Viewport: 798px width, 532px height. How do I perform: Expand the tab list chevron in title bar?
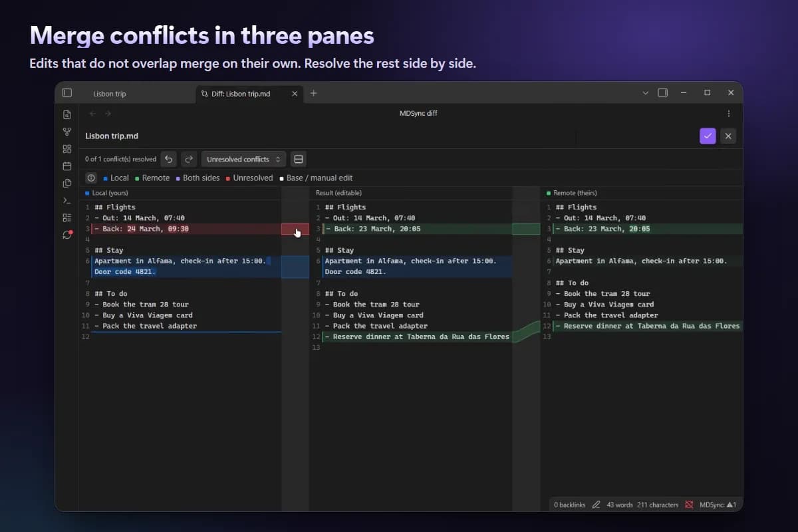(x=645, y=93)
